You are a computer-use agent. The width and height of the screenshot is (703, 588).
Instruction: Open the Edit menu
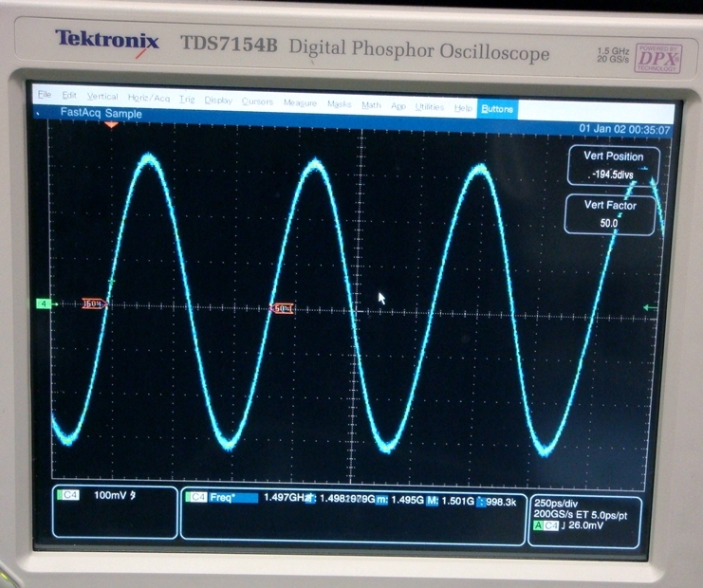pyautogui.click(x=69, y=95)
